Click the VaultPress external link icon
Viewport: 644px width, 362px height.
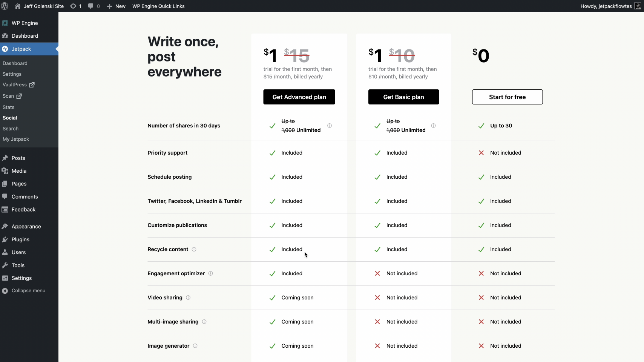tap(32, 85)
